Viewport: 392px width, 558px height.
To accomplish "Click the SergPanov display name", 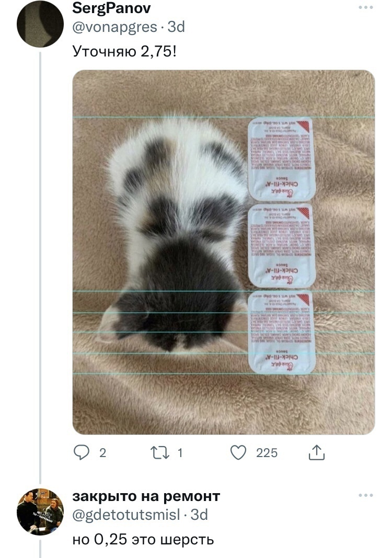I will point(112,8).
